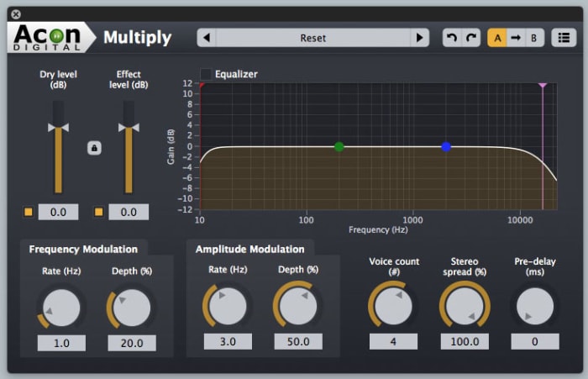The width and height of the screenshot is (588, 379).
Task: Click the Frequency Modulation Rate knob
Action: coord(62,308)
